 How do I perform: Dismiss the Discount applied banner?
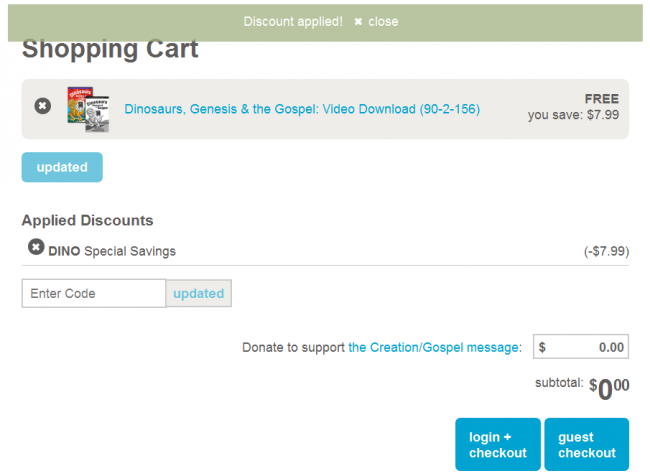coord(375,21)
